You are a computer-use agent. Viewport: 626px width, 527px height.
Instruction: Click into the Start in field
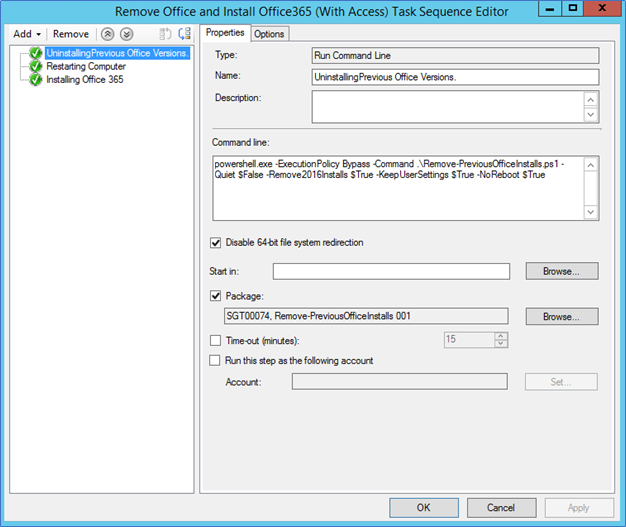point(391,271)
